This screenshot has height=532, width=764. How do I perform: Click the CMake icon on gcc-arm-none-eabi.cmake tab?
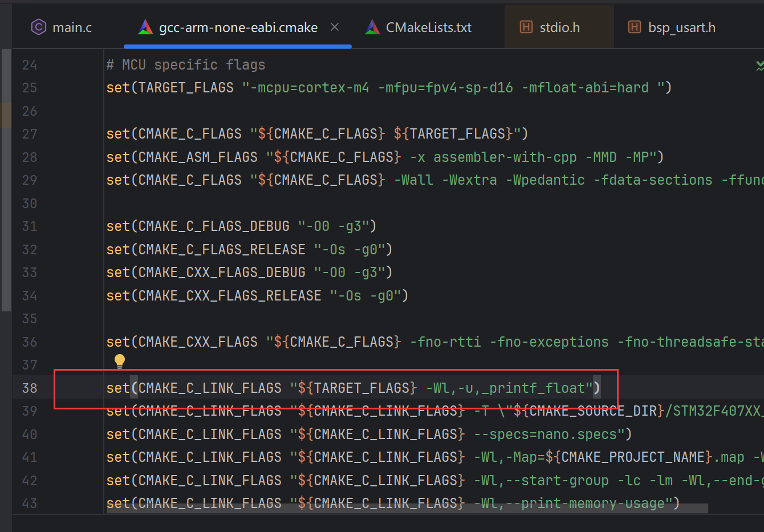point(145,27)
